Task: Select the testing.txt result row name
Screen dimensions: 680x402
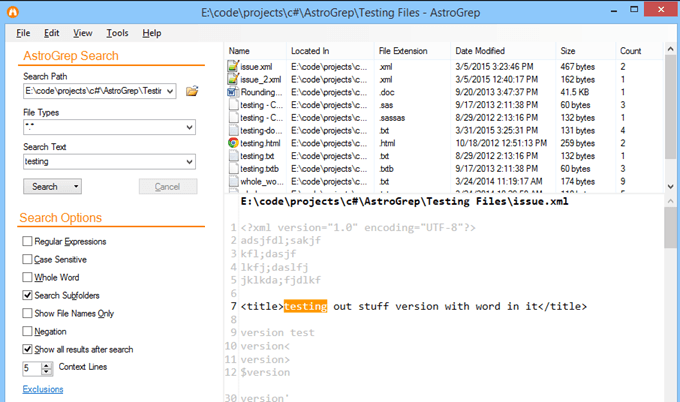Action: 257,156
